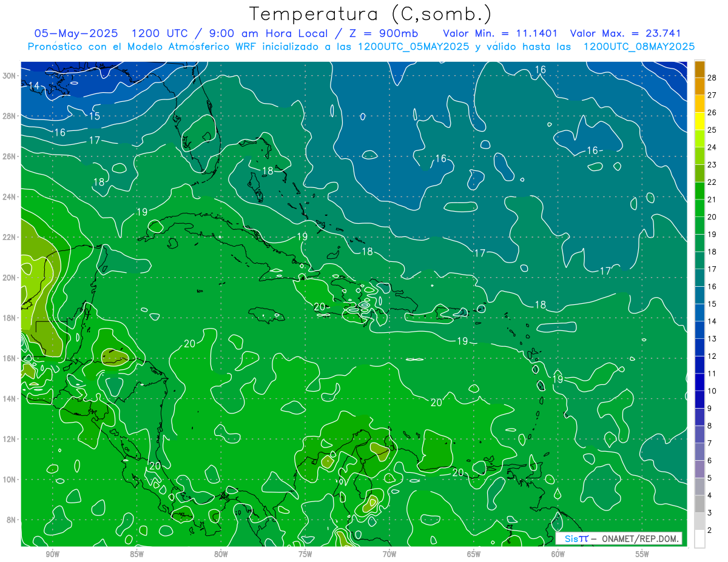Click the "75W" longitude axis label

click(305, 554)
